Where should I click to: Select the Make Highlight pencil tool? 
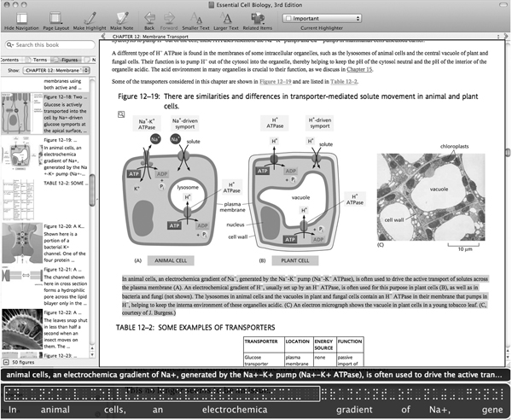(90, 20)
